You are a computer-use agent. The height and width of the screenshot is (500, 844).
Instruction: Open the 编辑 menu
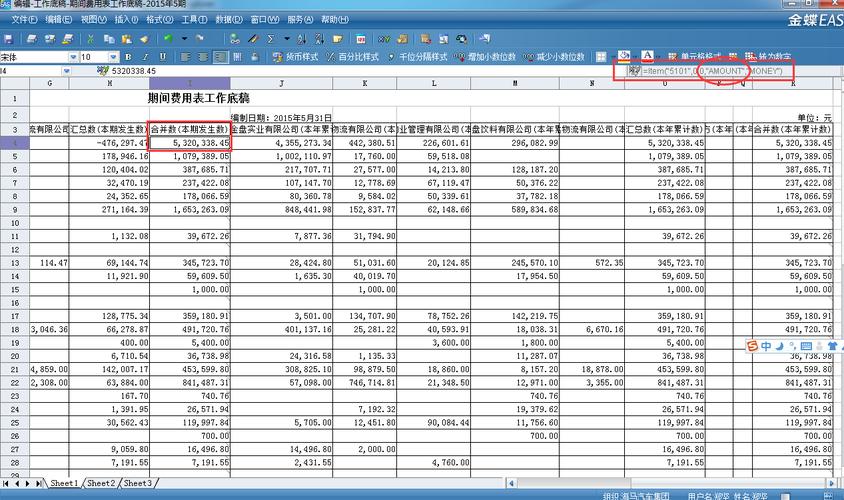tap(59, 19)
